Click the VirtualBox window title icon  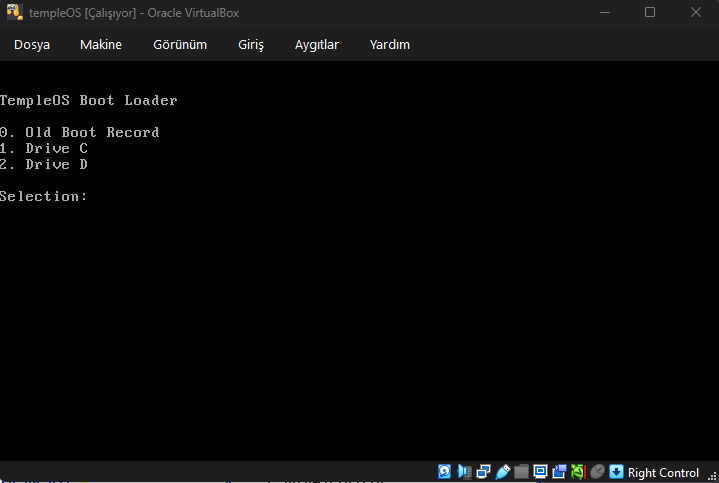pos(15,12)
